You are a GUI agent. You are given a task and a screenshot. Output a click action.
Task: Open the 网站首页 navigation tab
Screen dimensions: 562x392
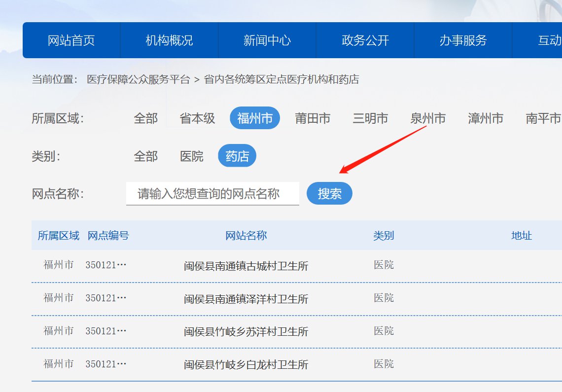tap(71, 40)
